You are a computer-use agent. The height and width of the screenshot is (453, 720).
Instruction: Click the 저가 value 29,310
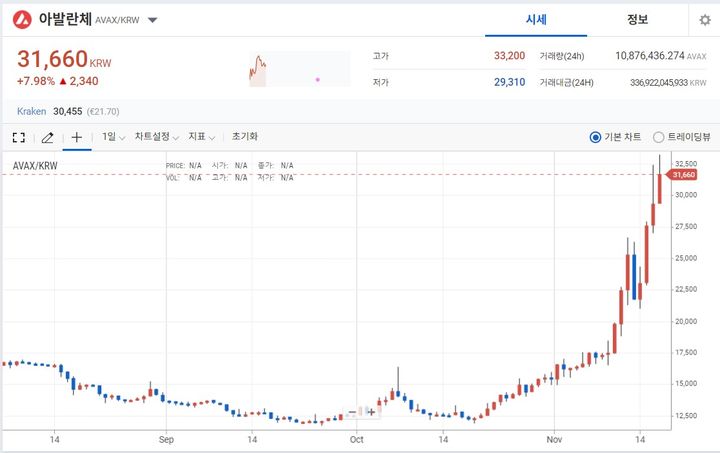[509, 82]
